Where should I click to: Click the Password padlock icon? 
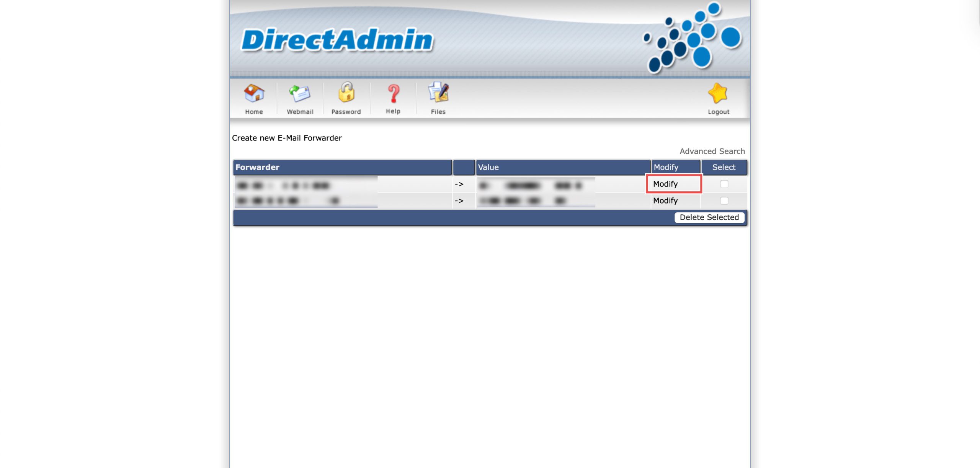tap(346, 93)
